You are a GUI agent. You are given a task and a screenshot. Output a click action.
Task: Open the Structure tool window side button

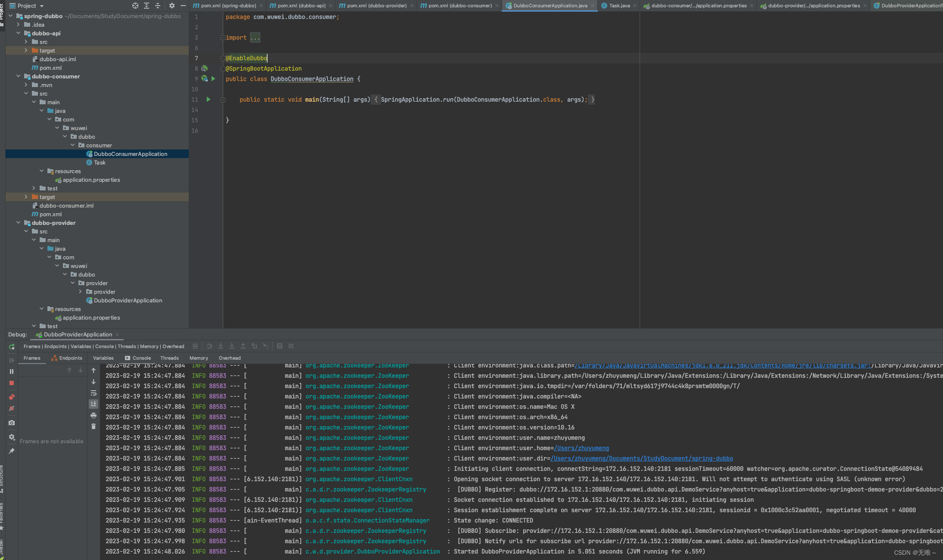click(x=2, y=478)
